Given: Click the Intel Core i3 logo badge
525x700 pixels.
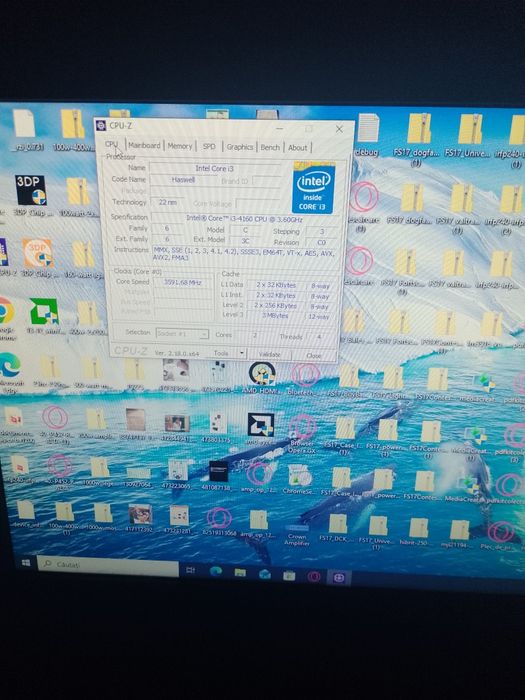Looking at the screenshot, I should point(313,188).
